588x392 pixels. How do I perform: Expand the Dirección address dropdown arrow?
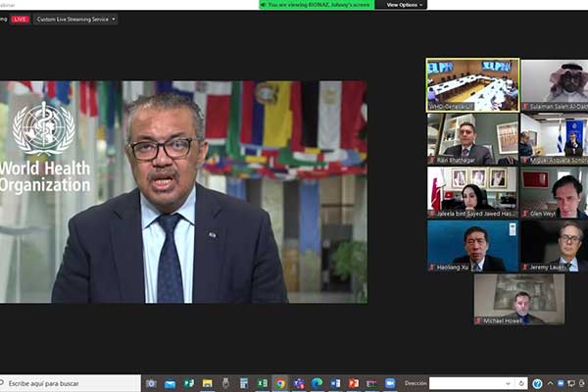tap(508, 383)
